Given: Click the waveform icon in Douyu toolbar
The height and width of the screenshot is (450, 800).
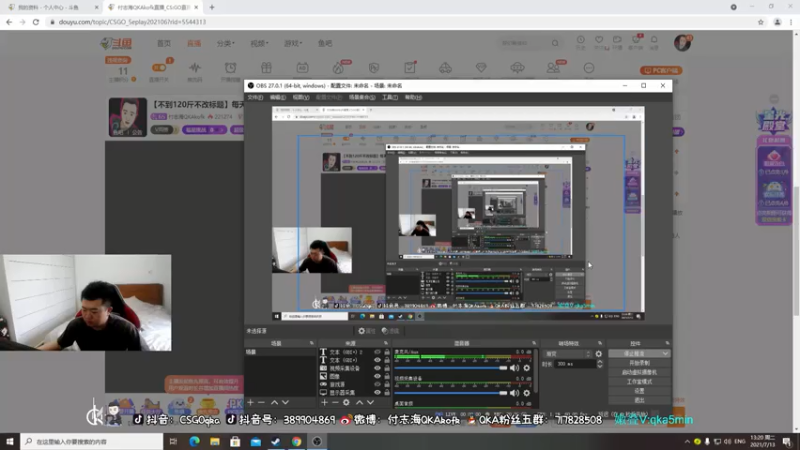Looking at the screenshot, I should pyautogui.click(x=195, y=67).
